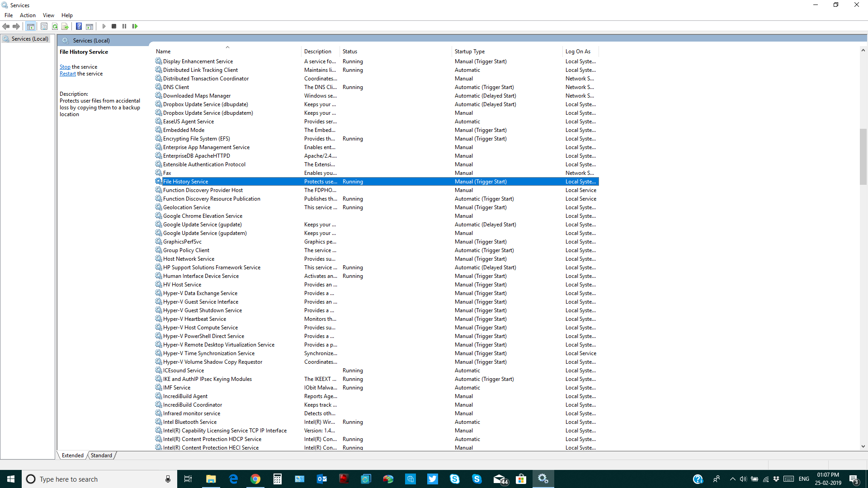Show hidden system tray icons

(x=732, y=479)
